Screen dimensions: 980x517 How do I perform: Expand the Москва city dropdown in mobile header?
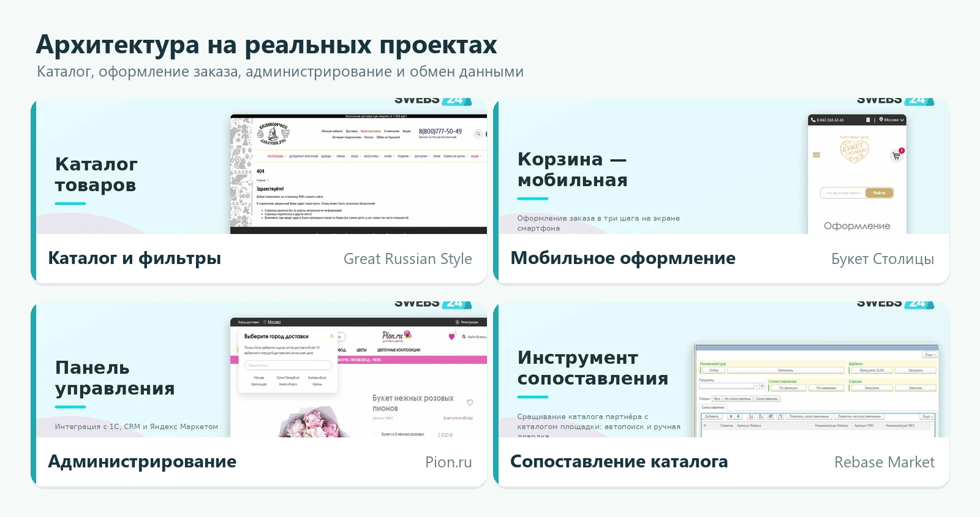click(x=902, y=120)
